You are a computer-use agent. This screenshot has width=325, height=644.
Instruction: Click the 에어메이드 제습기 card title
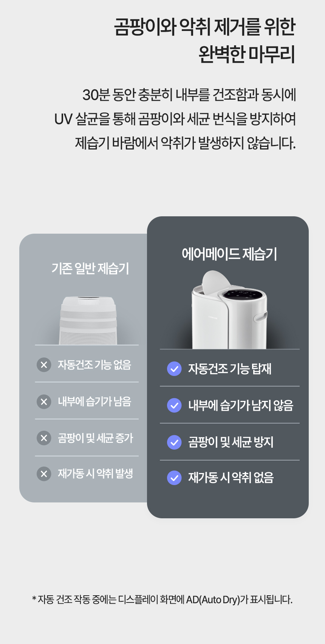coord(229,254)
